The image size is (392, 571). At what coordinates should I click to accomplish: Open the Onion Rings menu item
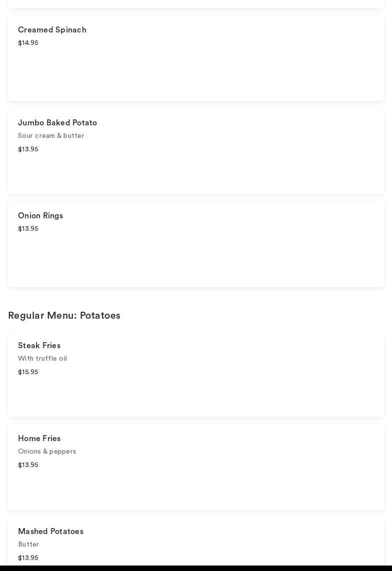[x=40, y=216]
